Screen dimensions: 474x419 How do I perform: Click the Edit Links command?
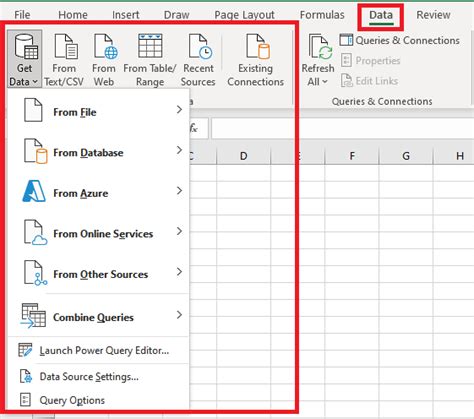click(x=369, y=81)
